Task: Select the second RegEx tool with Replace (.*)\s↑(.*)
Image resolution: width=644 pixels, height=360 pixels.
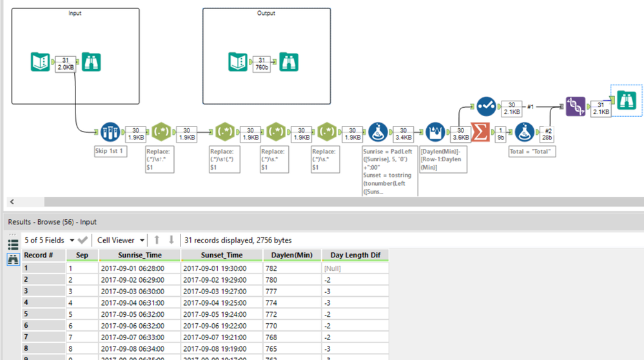Action: [x=225, y=132]
